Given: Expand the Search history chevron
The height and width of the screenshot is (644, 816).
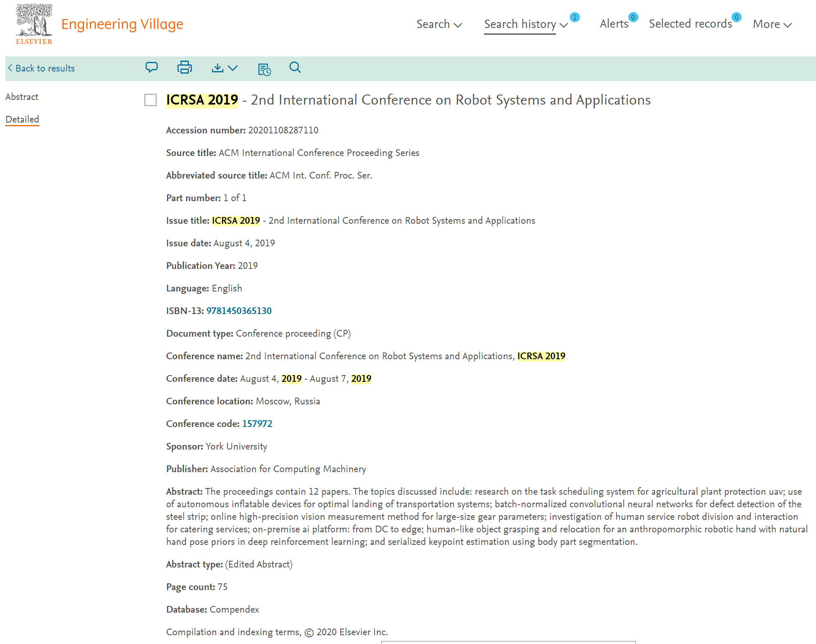Looking at the screenshot, I should tap(564, 26).
